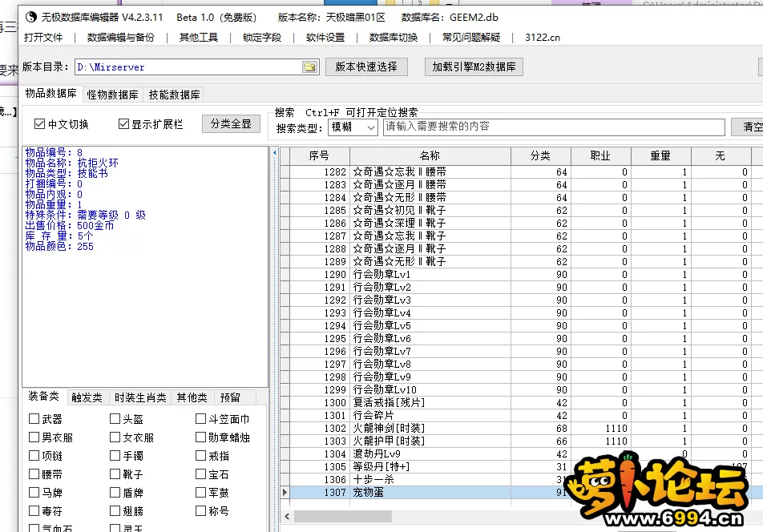
Task: Click the folder browse icon in path field
Action: click(309, 67)
